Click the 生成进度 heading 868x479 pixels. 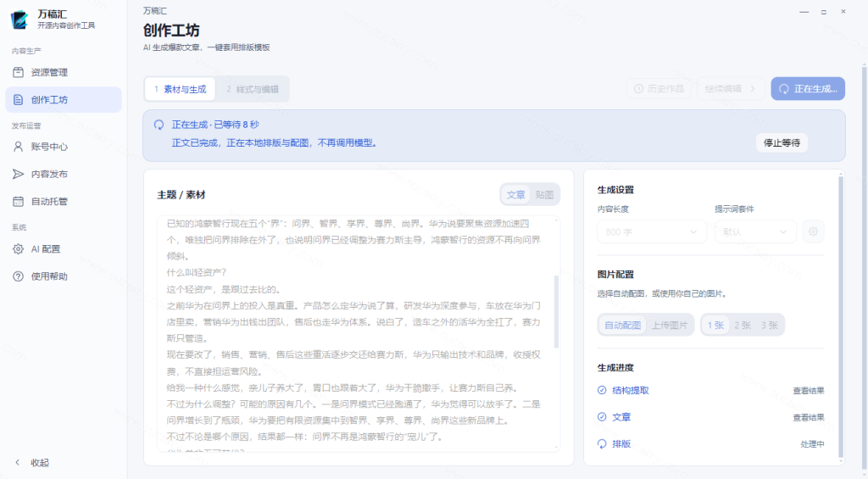click(x=615, y=368)
